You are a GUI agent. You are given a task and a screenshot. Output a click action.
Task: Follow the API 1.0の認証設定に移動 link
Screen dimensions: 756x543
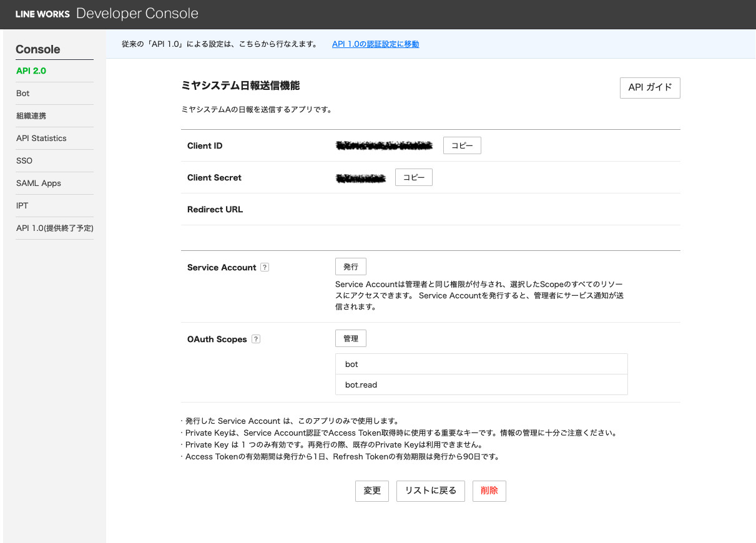[x=375, y=44]
